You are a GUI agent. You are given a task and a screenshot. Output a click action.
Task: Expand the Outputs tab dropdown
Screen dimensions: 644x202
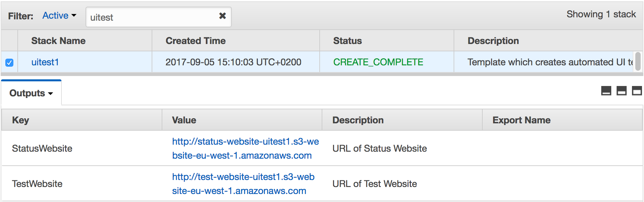coord(31,93)
